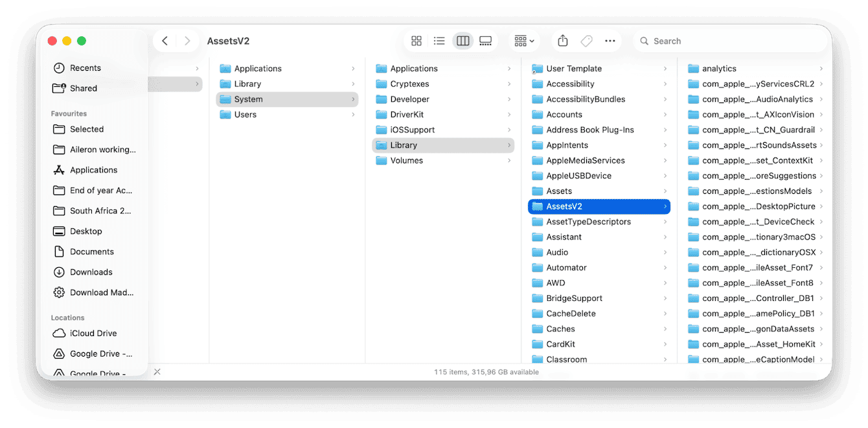Expand the Accessibility folder chevron

[665, 84]
